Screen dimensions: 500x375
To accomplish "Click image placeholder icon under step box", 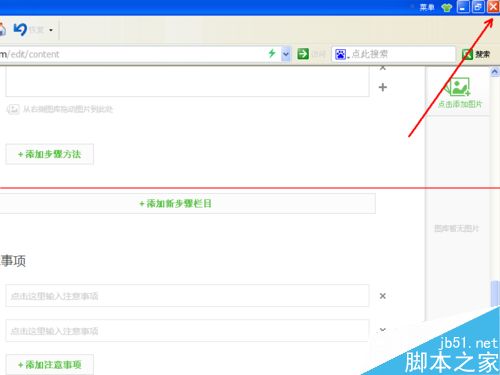I will (x=13, y=109).
